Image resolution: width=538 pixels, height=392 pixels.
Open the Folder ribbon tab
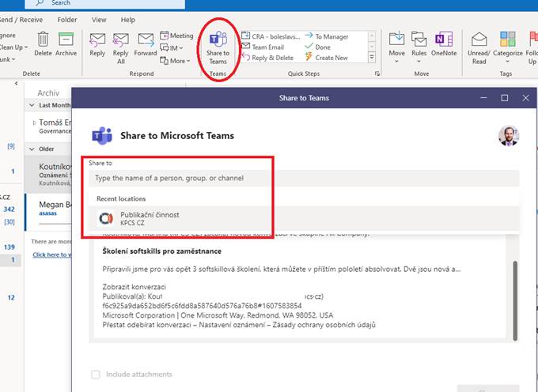[x=67, y=20]
